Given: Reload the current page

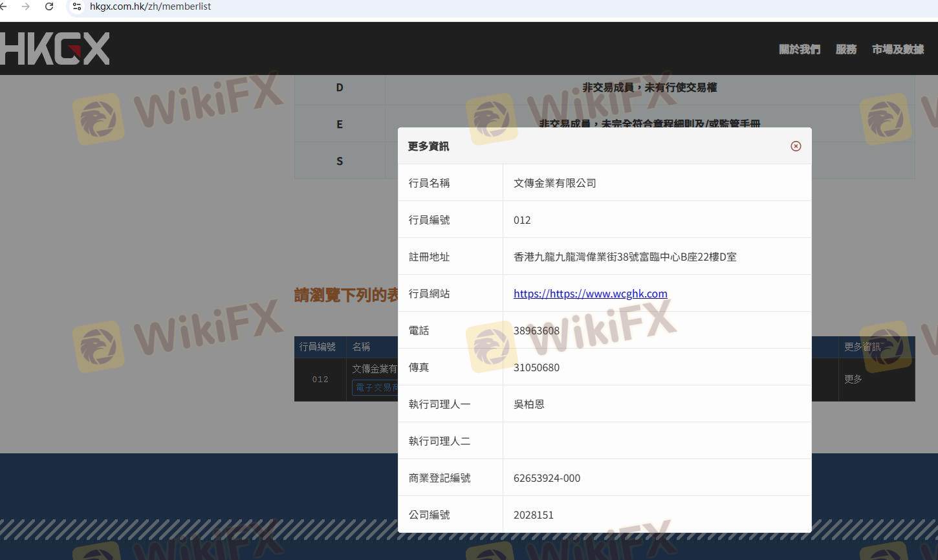Looking at the screenshot, I should click(49, 6).
